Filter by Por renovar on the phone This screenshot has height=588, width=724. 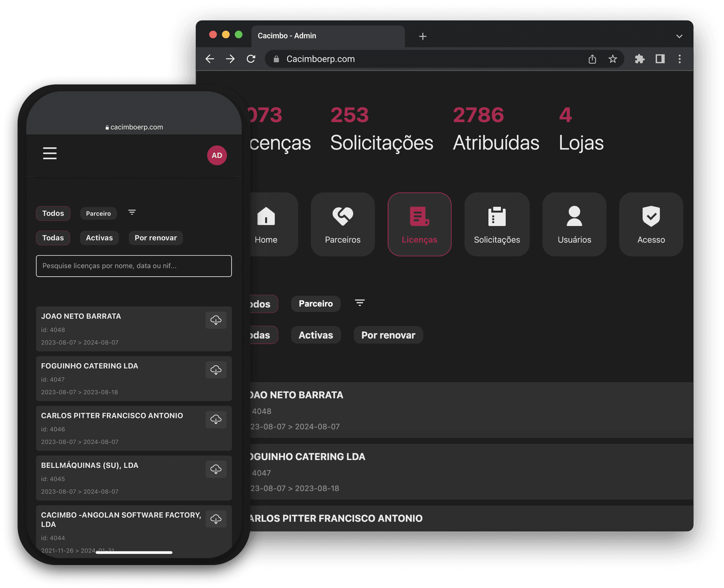point(156,238)
